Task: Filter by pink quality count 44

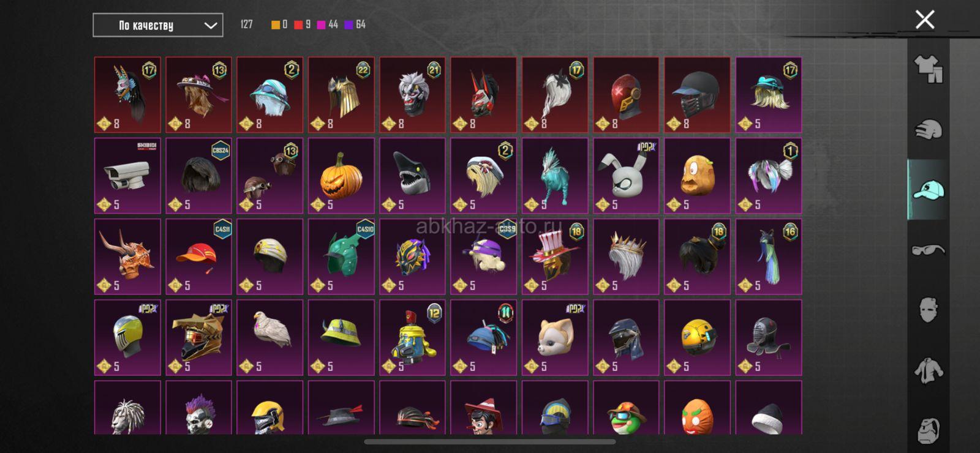Action: [x=327, y=24]
